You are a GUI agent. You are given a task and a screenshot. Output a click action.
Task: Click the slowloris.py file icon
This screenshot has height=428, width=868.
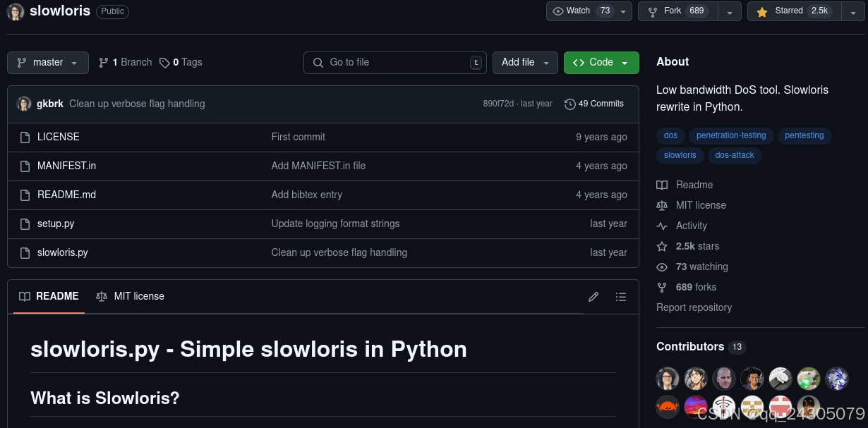tap(25, 252)
